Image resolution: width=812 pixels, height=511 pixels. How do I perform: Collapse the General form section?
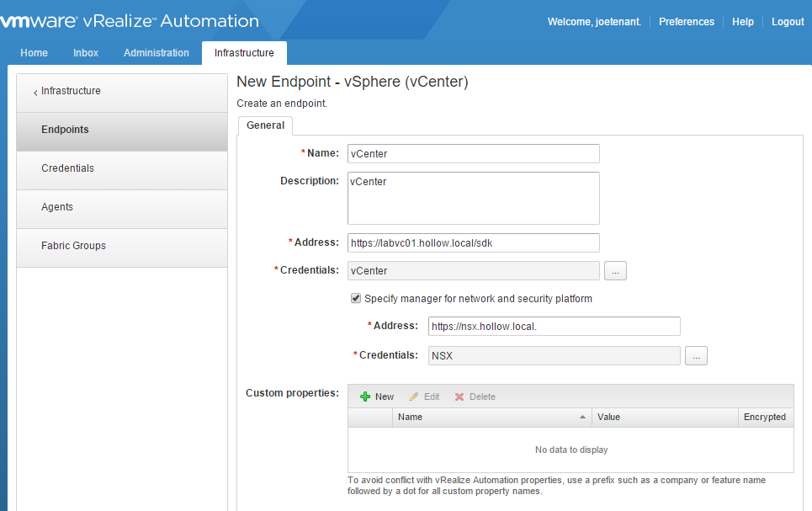265,125
